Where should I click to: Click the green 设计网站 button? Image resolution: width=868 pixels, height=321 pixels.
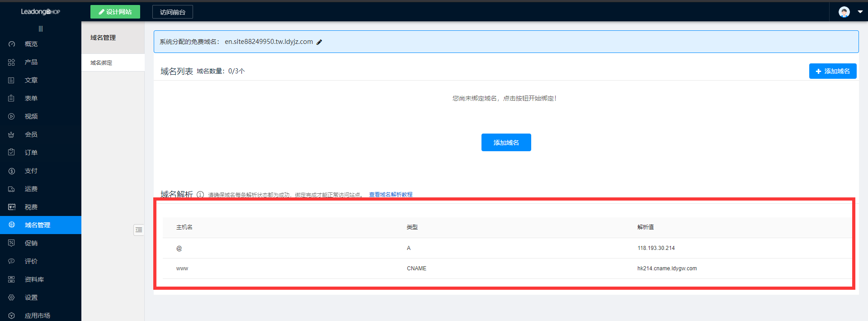(115, 12)
